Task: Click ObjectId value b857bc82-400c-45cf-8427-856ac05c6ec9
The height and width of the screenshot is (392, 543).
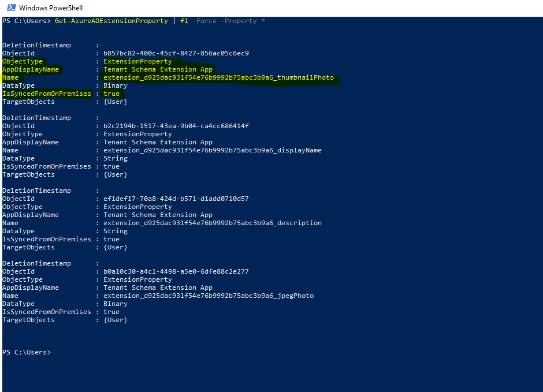Action: (x=176, y=53)
